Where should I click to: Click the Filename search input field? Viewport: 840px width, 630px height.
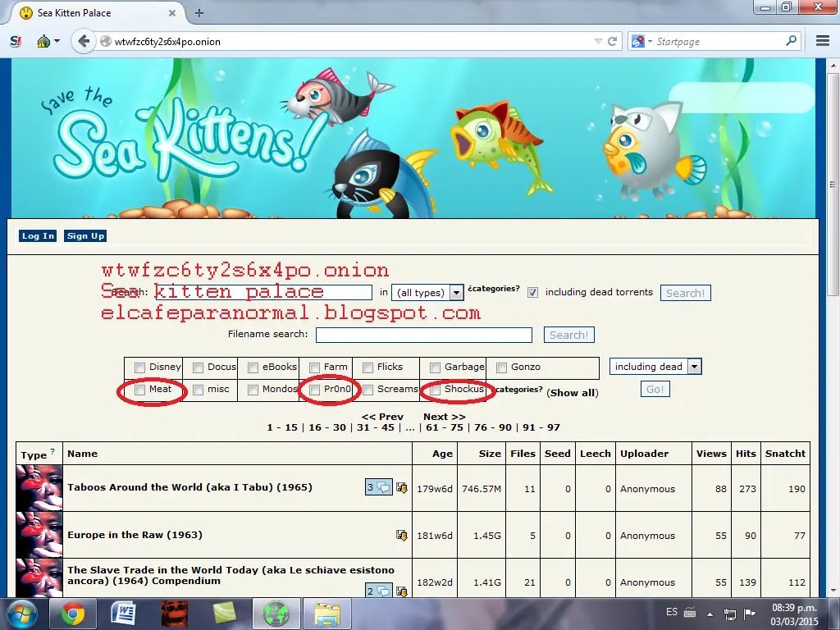click(424, 335)
